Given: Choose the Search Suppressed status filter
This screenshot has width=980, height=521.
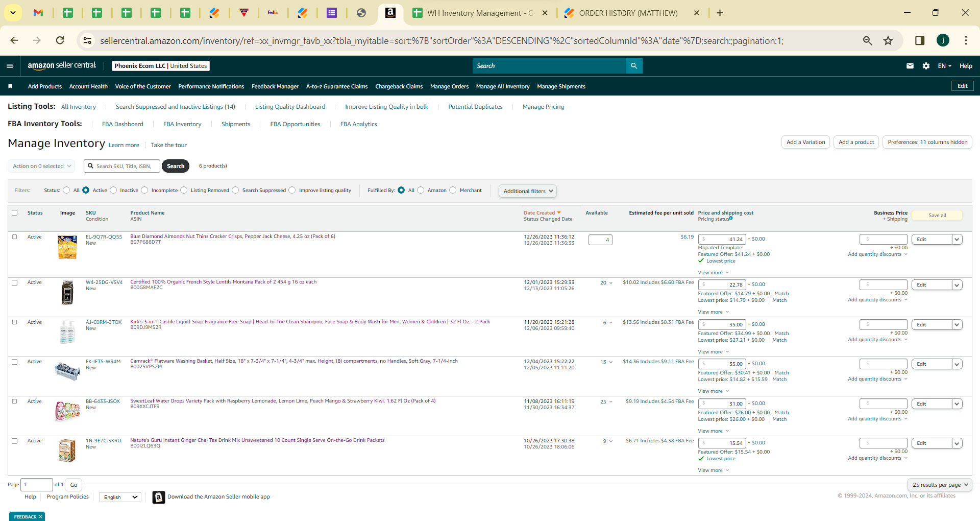Looking at the screenshot, I should [x=235, y=191].
